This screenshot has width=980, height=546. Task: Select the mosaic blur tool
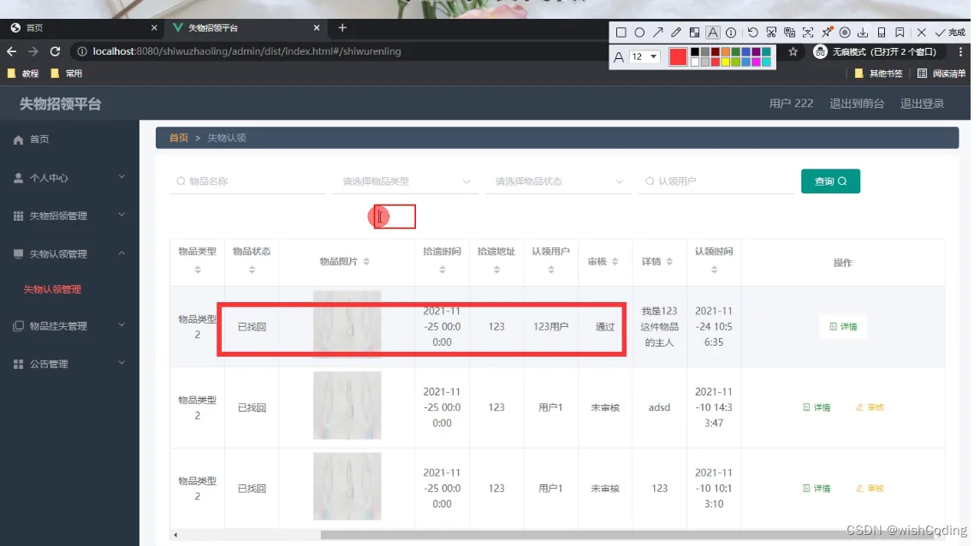(x=694, y=33)
